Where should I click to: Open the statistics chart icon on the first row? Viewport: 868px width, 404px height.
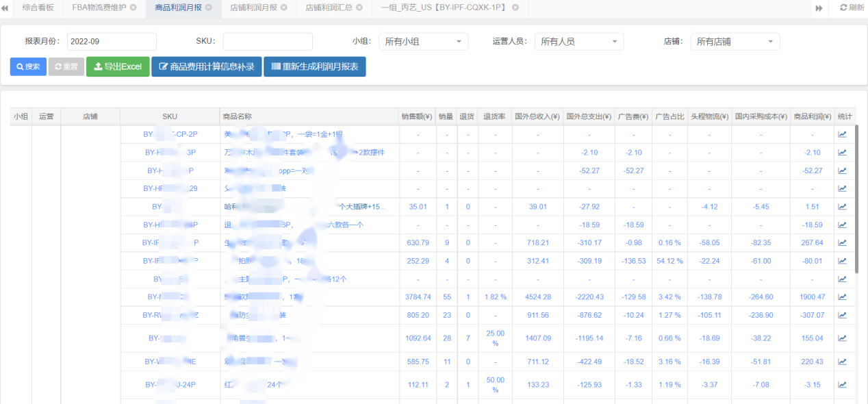(843, 134)
